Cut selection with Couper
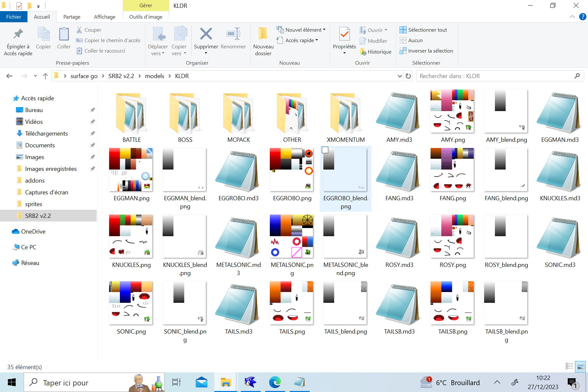 (x=89, y=30)
